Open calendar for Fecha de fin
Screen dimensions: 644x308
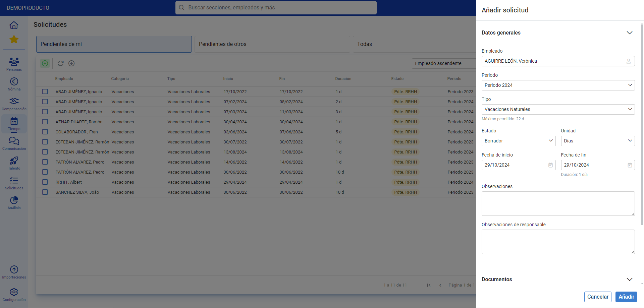click(630, 165)
